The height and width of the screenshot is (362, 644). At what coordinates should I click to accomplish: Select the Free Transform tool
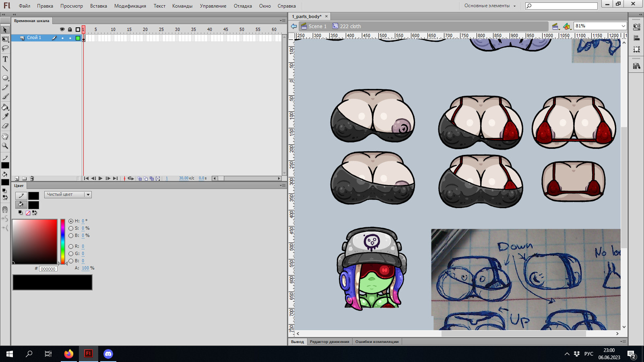5,39
